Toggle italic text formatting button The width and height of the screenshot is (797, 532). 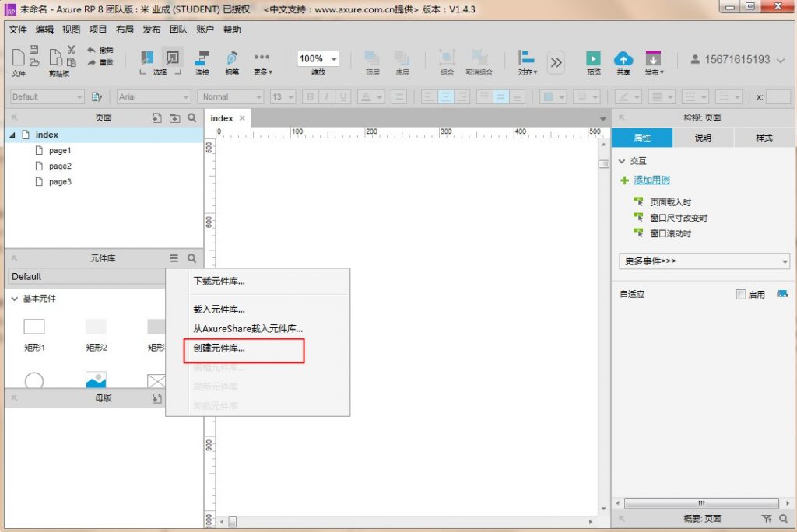(326, 97)
